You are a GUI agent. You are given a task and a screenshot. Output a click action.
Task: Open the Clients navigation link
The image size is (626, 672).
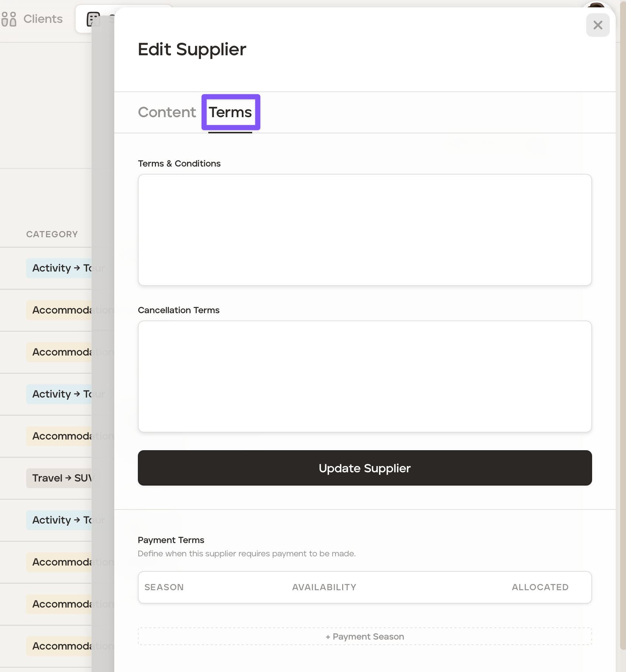point(43,19)
